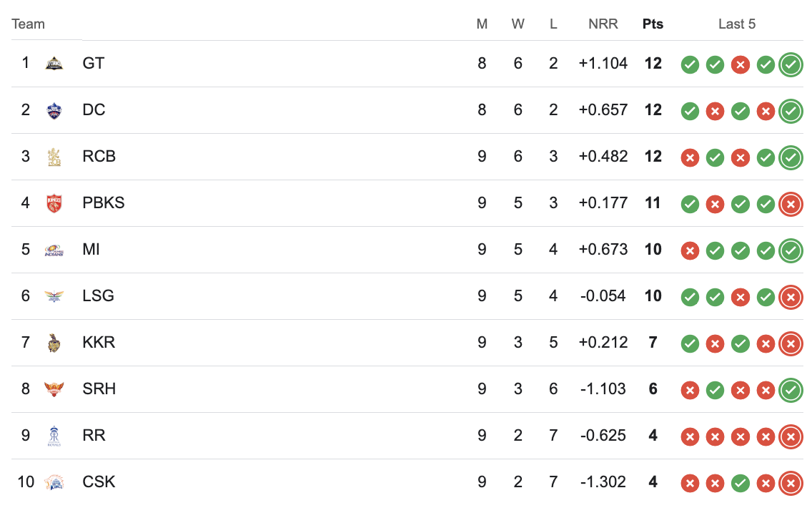Screen dimensions: 812x508
Task: Open the KKR team name link
Action: pyautogui.click(x=99, y=342)
